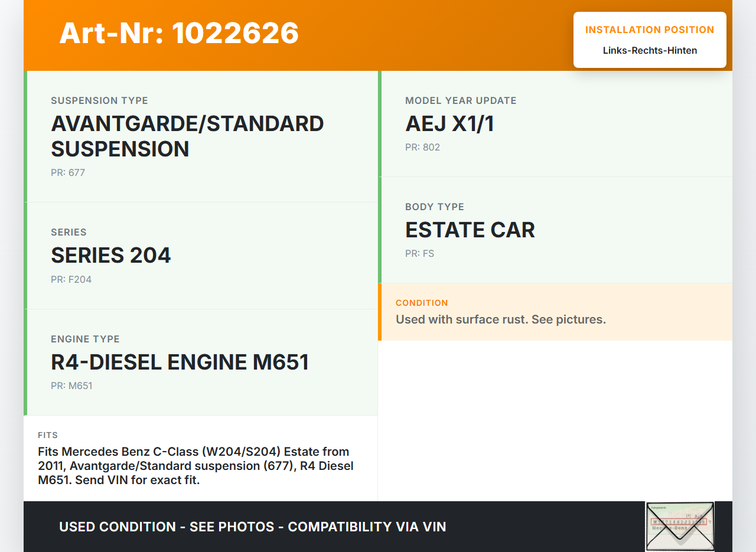Select the R4-Diesel Engine M651 value
Viewport: 756px width, 552px height.
(x=180, y=362)
